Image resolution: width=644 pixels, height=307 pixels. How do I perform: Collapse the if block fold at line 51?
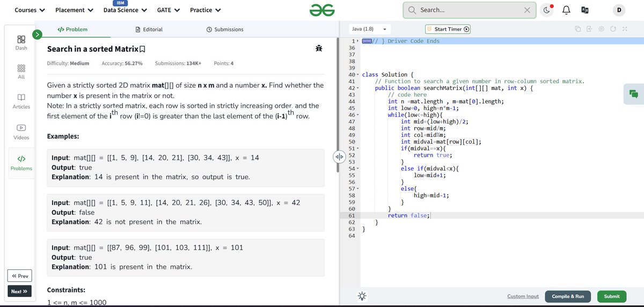tap(357, 148)
